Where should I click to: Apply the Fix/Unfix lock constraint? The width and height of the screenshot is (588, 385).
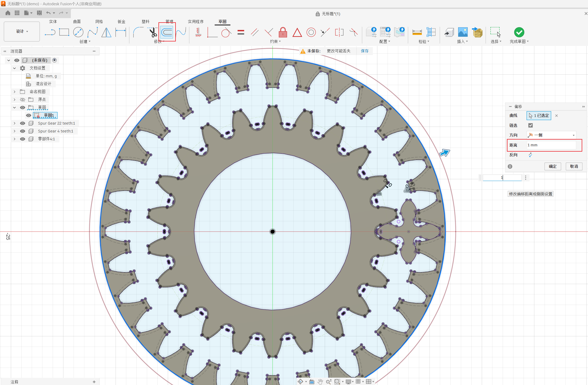pos(283,32)
